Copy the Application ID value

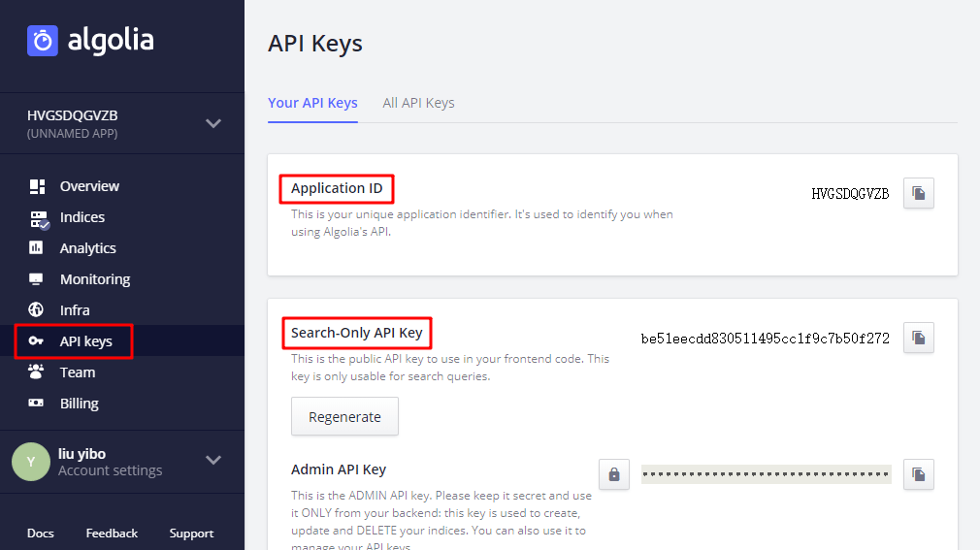click(x=918, y=193)
